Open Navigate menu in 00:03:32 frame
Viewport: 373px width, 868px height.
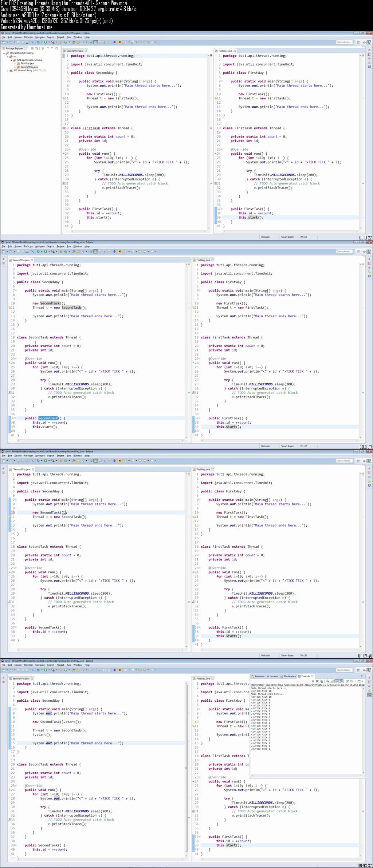coord(40,665)
